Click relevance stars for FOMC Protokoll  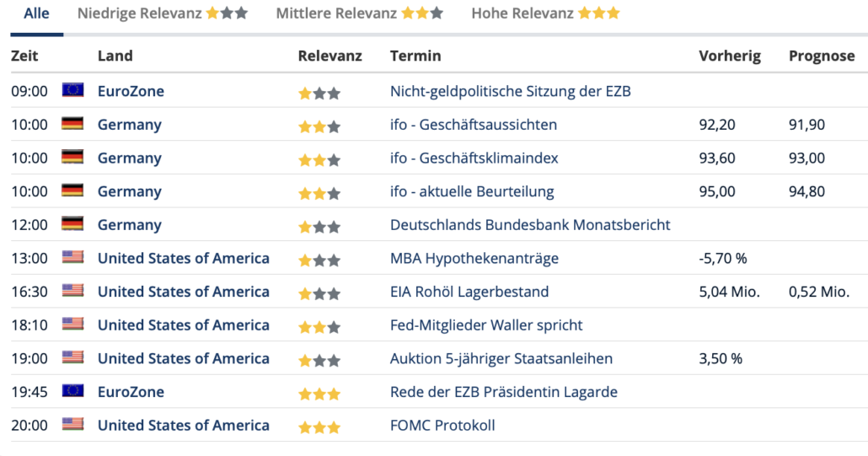click(x=319, y=426)
